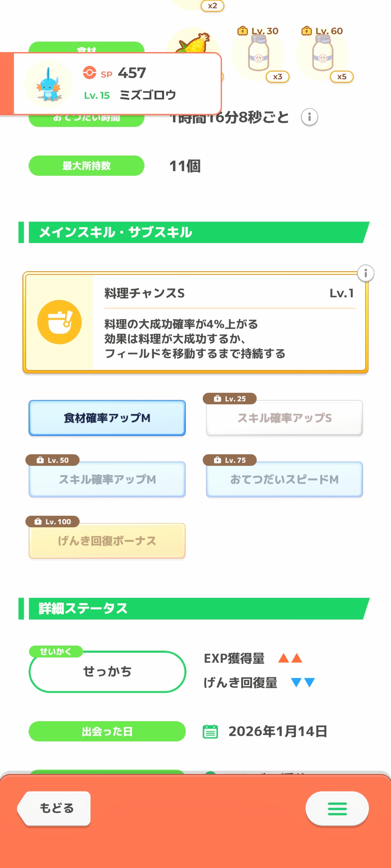The width and height of the screenshot is (391, 868).
Task: Open the green hamburger menu button
Action: 337,809
